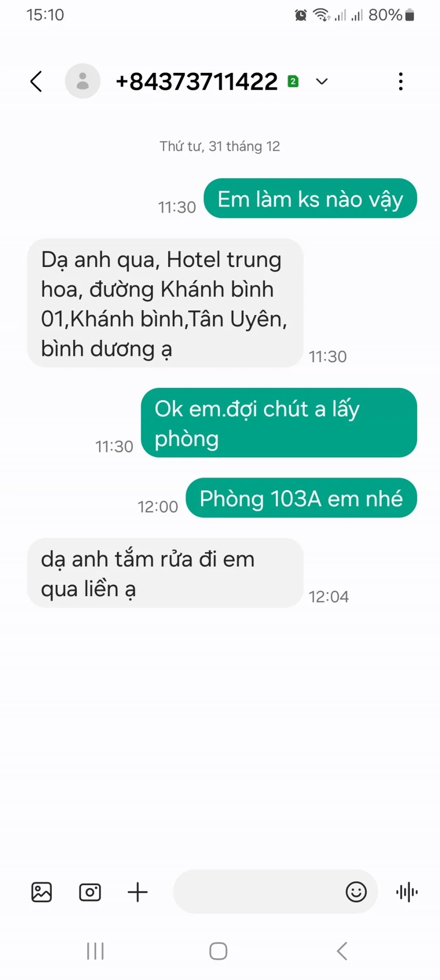Tap the "dạ anh tắm rửa đi" message bubble
Viewport: 440px width, 980px height.
(x=165, y=573)
